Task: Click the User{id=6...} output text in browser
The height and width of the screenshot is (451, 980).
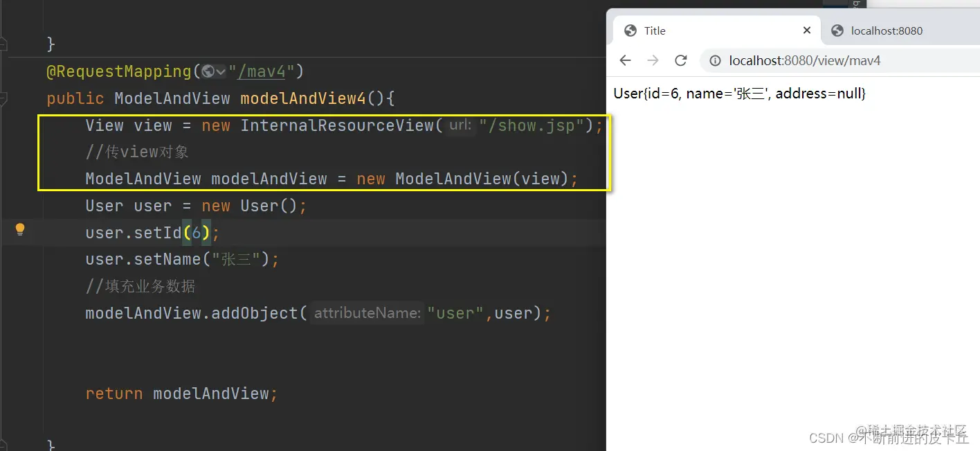Action: coord(740,94)
